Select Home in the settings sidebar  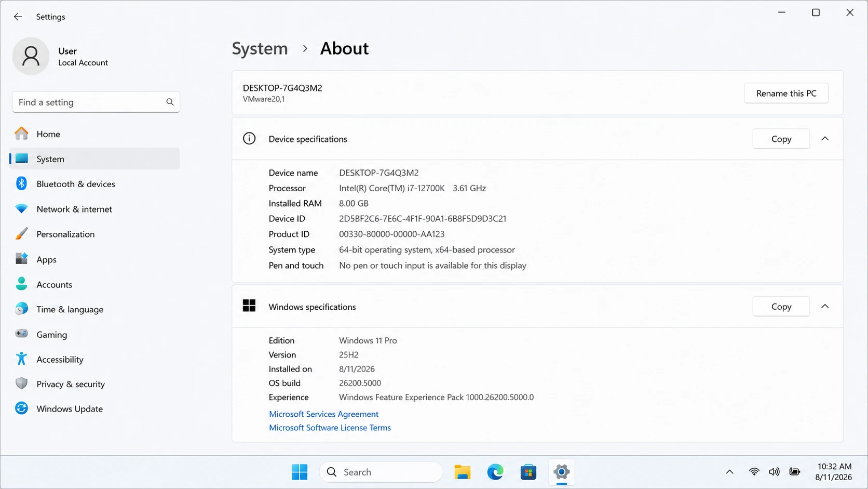point(94,134)
